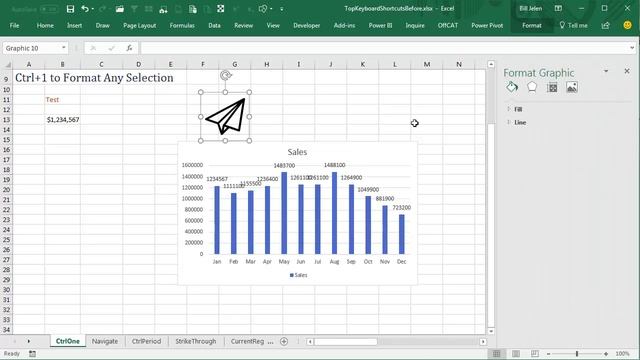
Task: Open the File menu
Action: [14, 25]
